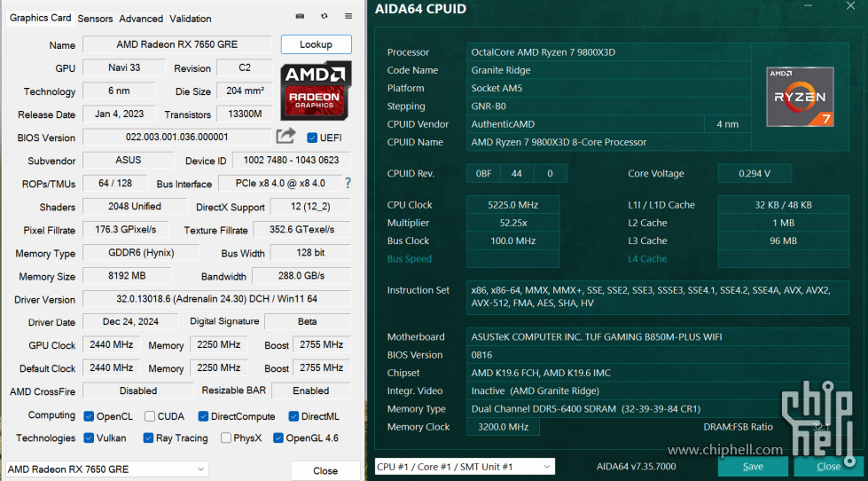Click the Memory Type DDR5-6400 value
This screenshot has width=868, height=481.
[x=658, y=409]
